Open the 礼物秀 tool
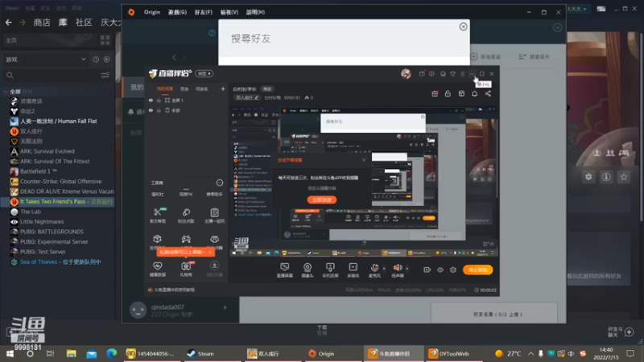The height and width of the screenshot is (362, 644). 186,269
